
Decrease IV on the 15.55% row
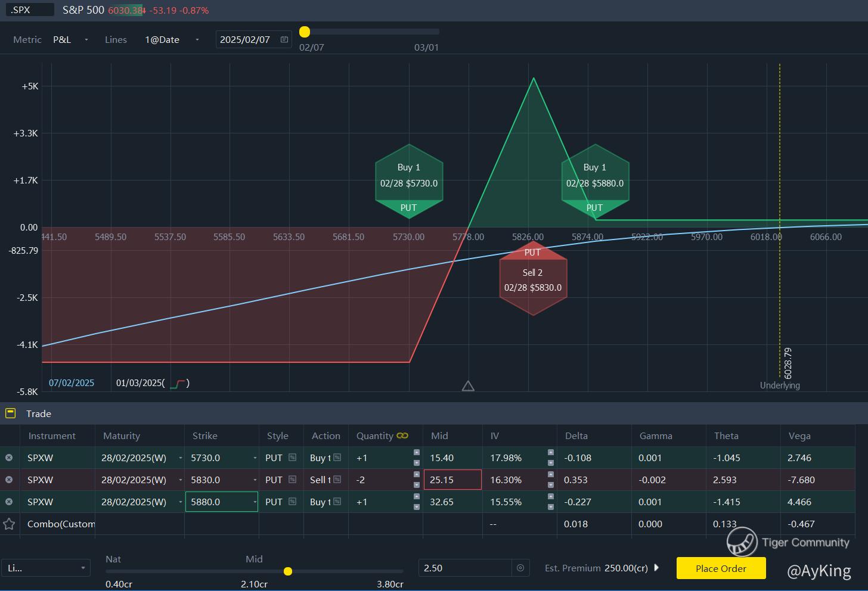[x=550, y=506]
